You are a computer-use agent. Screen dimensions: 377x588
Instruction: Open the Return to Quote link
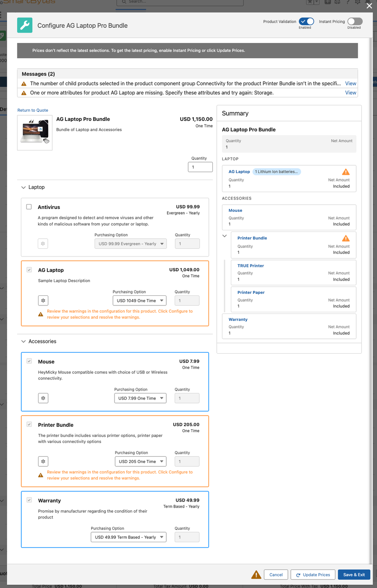coord(33,110)
